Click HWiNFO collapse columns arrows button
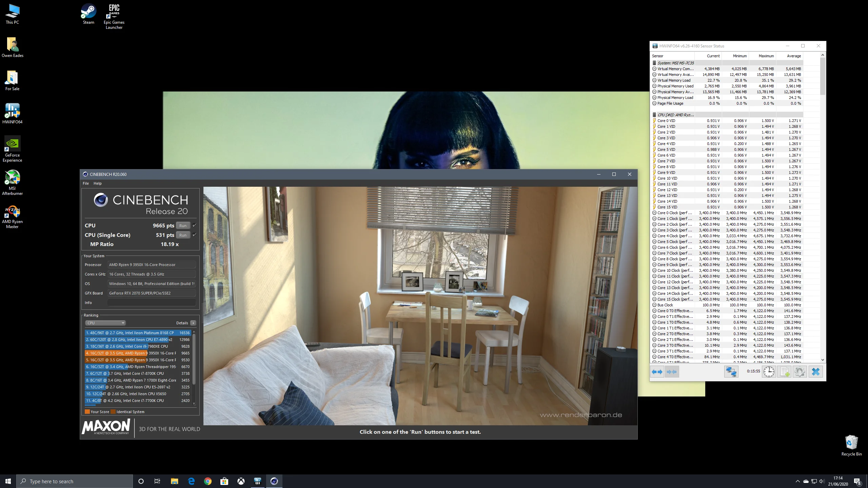 pyautogui.click(x=672, y=372)
